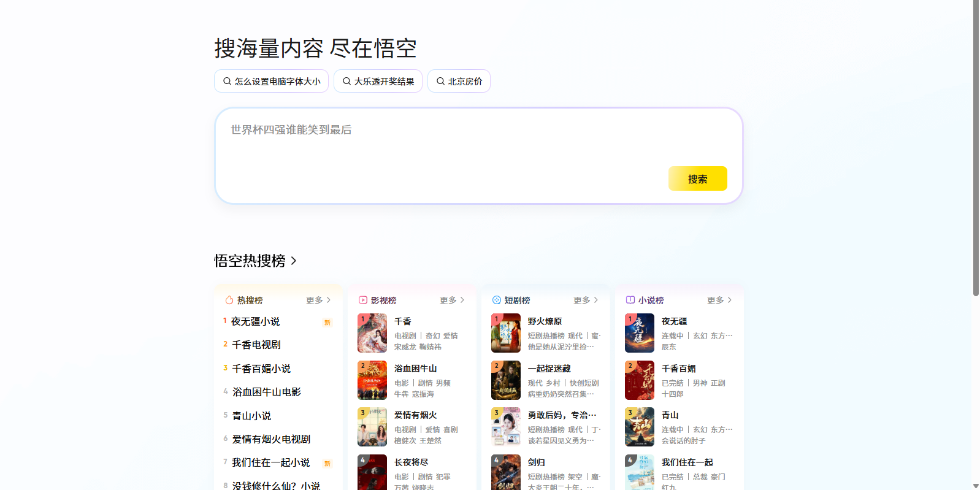Click the magnifier icon in 怎么设置电脑字体大小 chip

(x=227, y=81)
